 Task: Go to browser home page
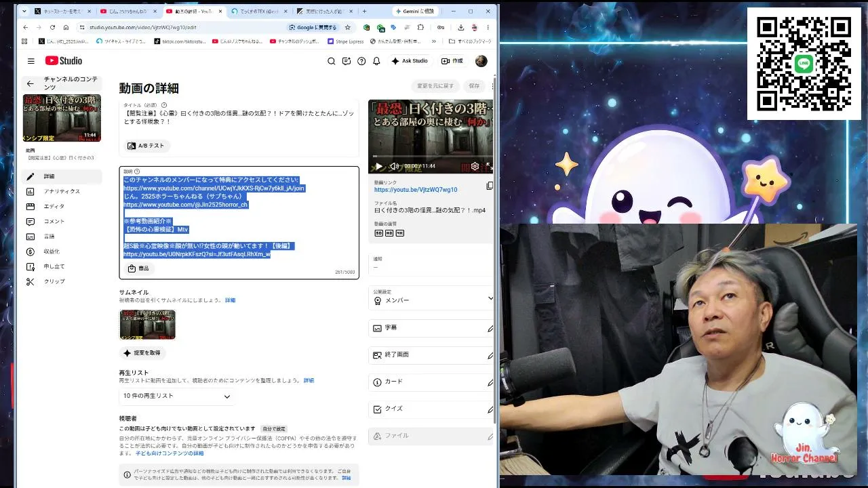click(x=66, y=27)
